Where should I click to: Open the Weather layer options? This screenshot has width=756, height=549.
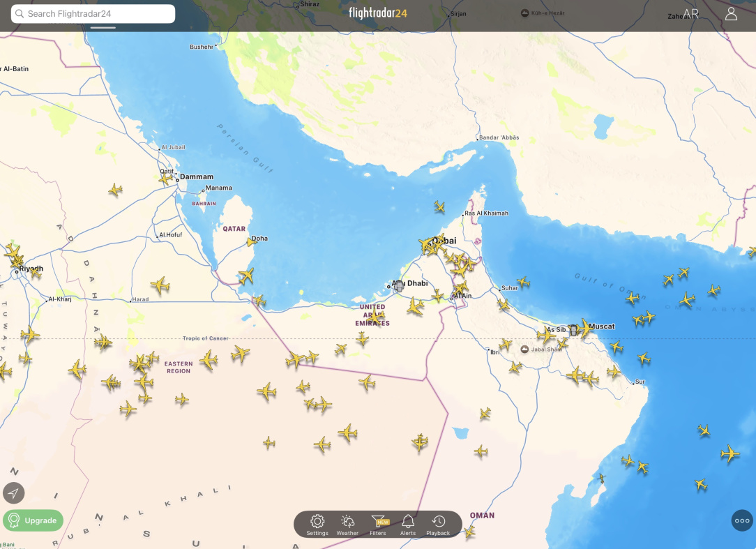347,525
